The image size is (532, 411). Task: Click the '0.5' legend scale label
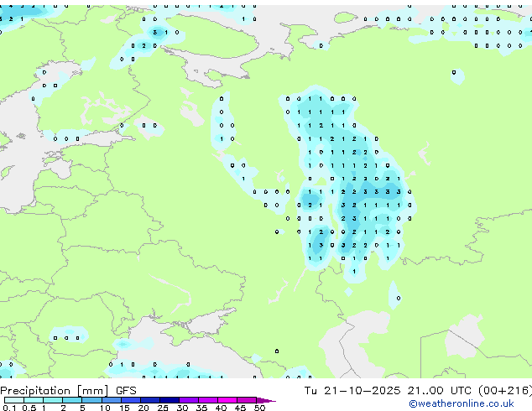(x=29, y=408)
